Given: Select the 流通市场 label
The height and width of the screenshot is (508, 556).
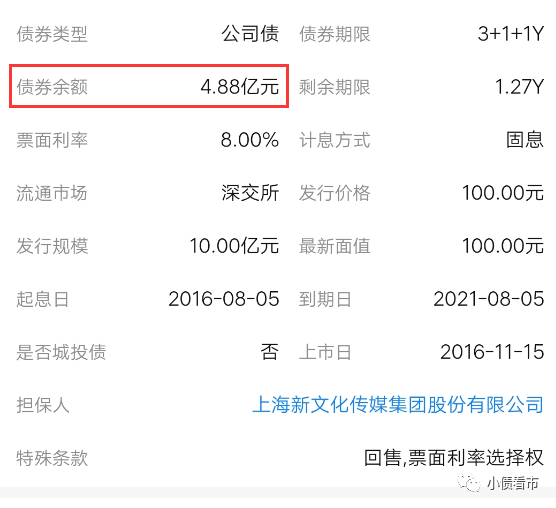Looking at the screenshot, I should coord(52,193).
